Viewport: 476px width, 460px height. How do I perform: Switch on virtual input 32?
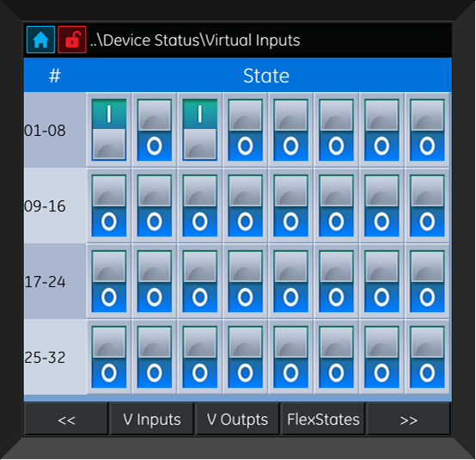pyautogui.click(x=427, y=357)
